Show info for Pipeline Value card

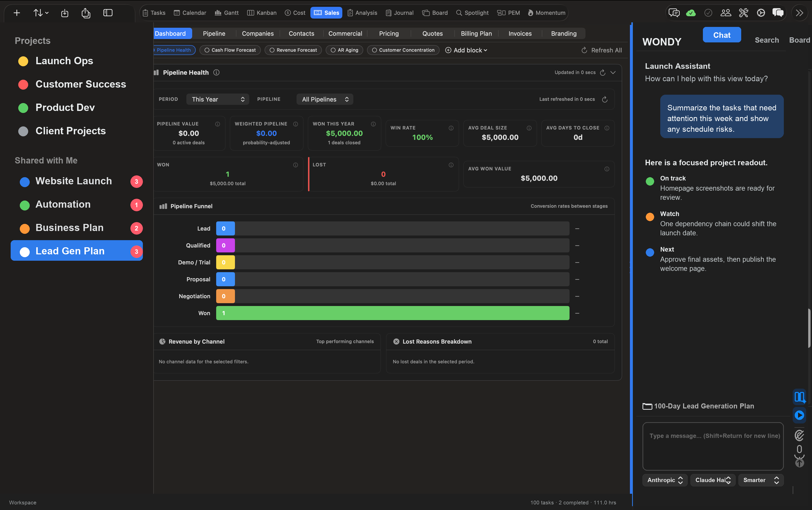point(217,124)
